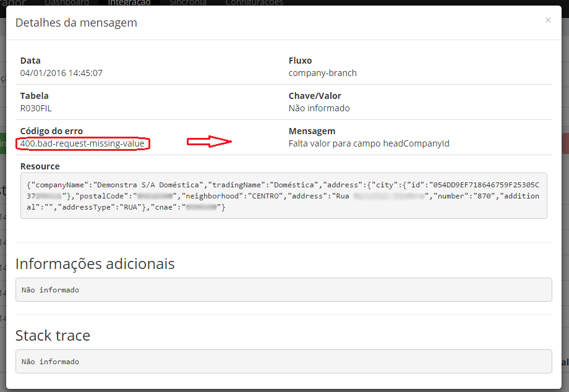
Task: Click the Stack trace heading
Action: [x=53, y=336]
